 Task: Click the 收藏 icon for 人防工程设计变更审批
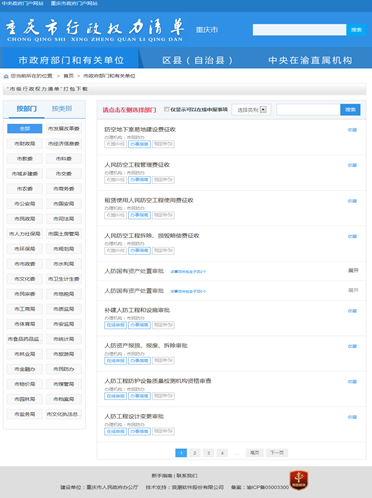352,417
